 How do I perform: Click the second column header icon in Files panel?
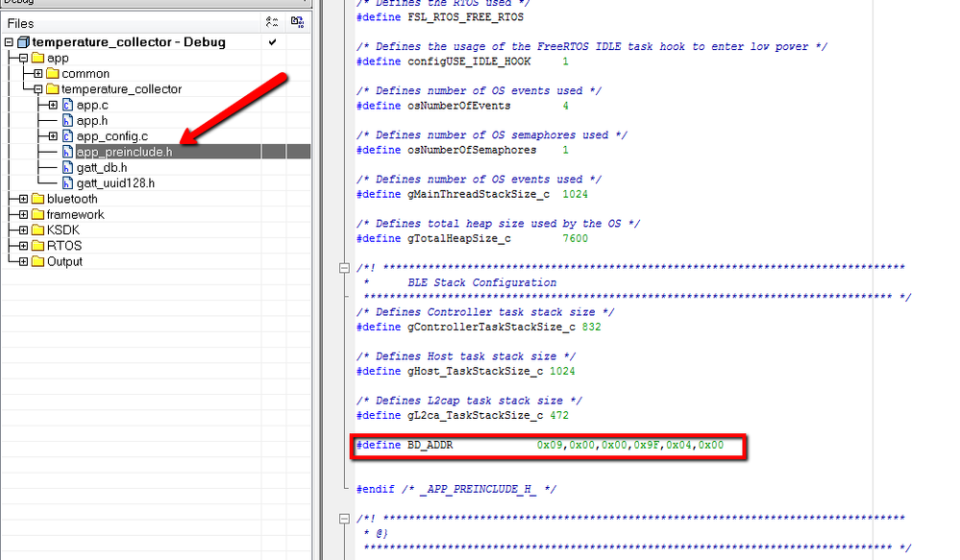pyautogui.click(x=298, y=23)
